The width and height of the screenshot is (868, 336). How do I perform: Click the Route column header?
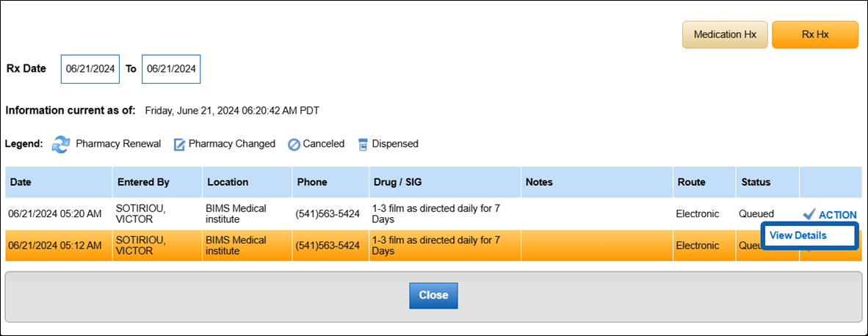(692, 182)
